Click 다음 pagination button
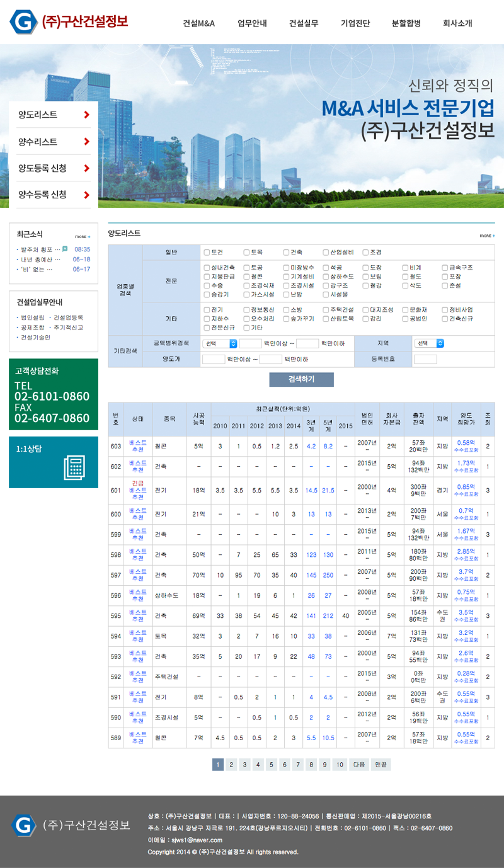 (x=359, y=765)
